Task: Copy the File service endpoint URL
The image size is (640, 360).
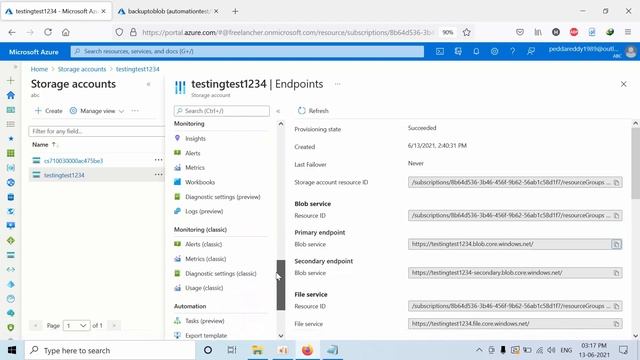Action: [x=616, y=324]
